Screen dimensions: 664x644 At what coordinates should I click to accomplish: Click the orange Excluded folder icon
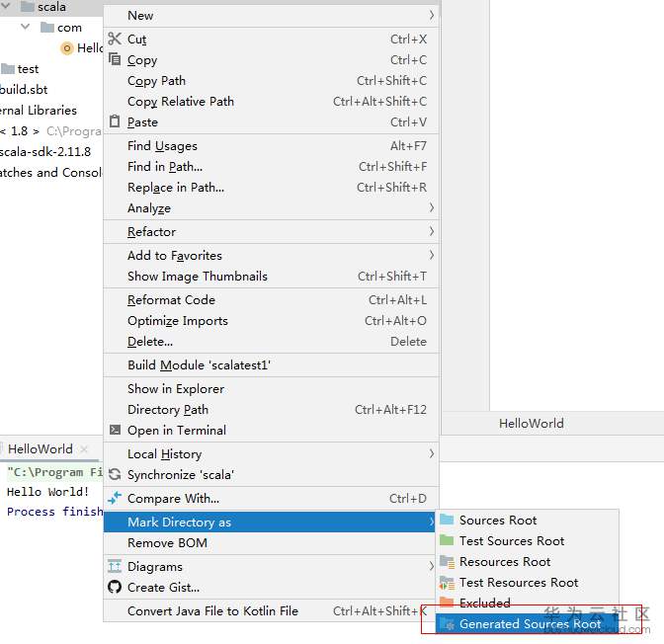(x=447, y=602)
